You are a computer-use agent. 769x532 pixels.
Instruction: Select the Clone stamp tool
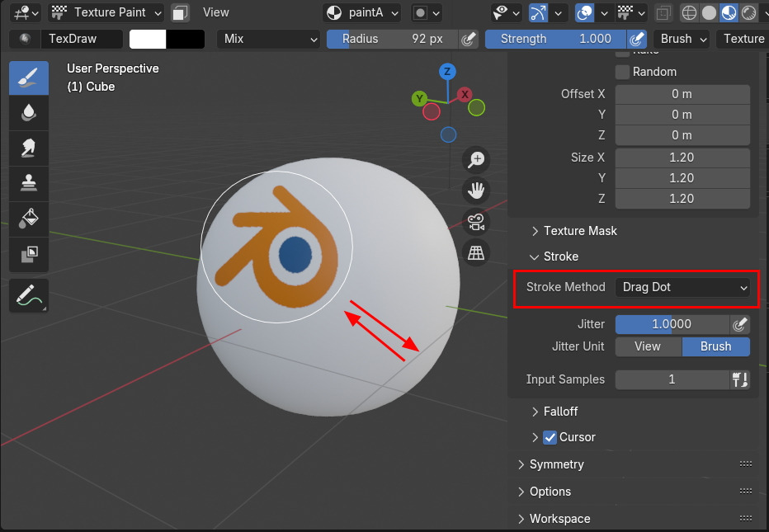click(28, 183)
